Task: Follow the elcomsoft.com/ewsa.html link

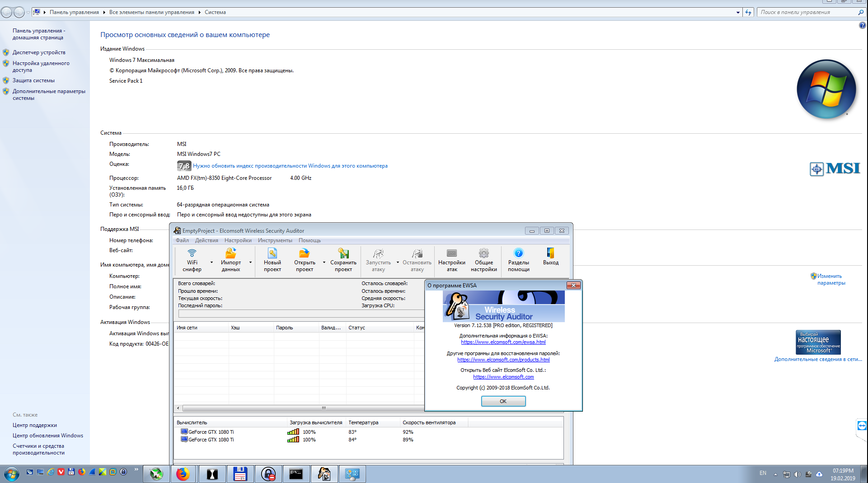Action: coord(503,342)
